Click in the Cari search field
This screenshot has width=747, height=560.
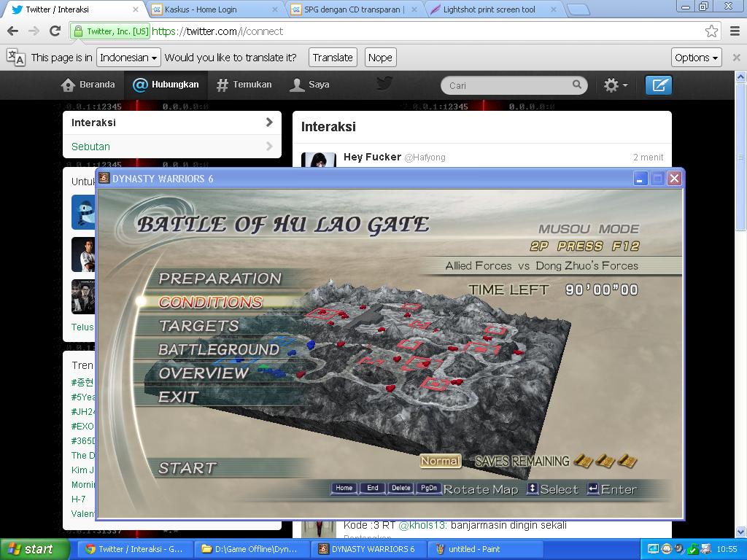[507, 85]
